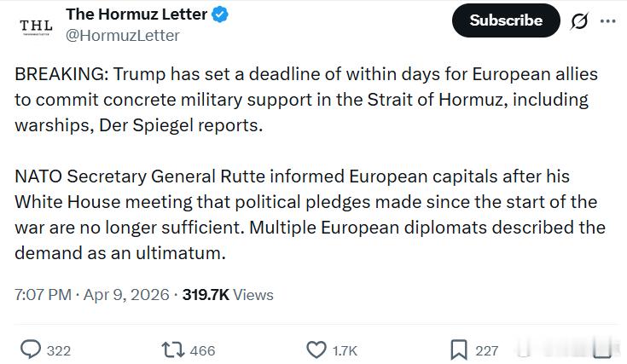Click the 227 bookmarks count

click(x=486, y=350)
